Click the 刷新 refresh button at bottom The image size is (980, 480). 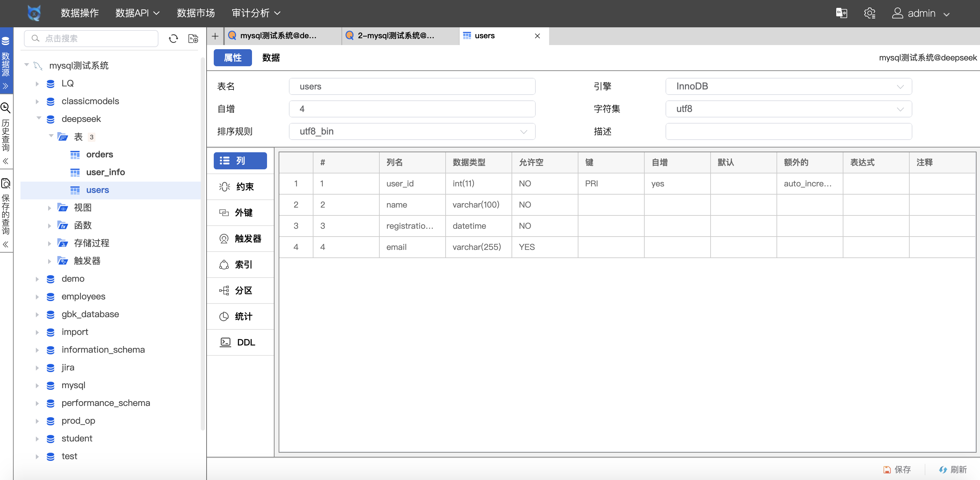[953, 470]
